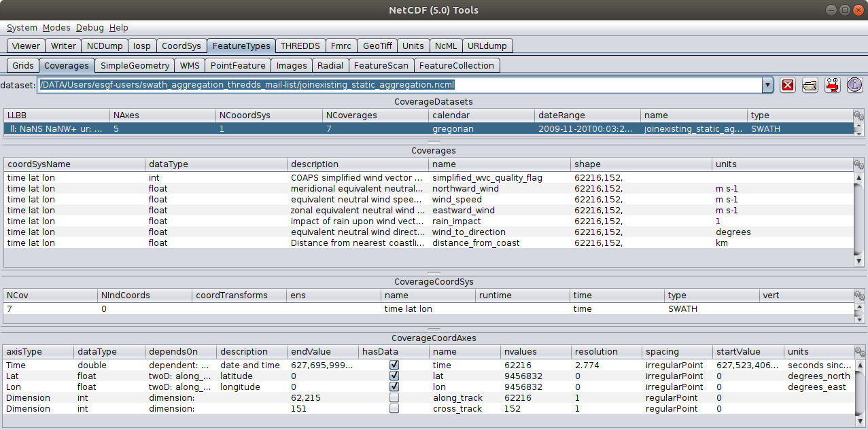Toggle hasData checkbox for the lat axis
This screenshot has height=430, width=868.
tap(394, 376)
